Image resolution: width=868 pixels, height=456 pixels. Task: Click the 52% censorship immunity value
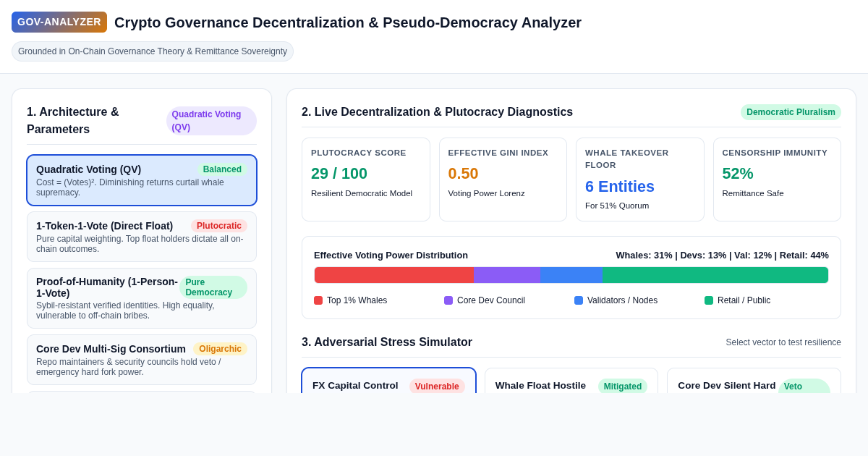738,174
